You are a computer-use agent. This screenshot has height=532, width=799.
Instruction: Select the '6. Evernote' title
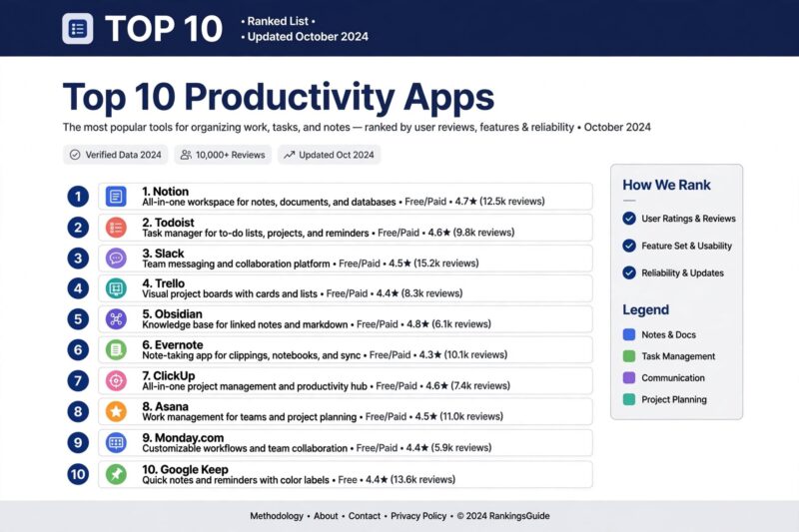(x=173, y=345)
